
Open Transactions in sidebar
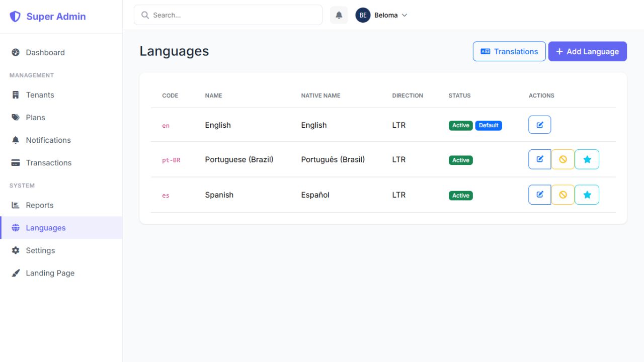tap(49, 163)
